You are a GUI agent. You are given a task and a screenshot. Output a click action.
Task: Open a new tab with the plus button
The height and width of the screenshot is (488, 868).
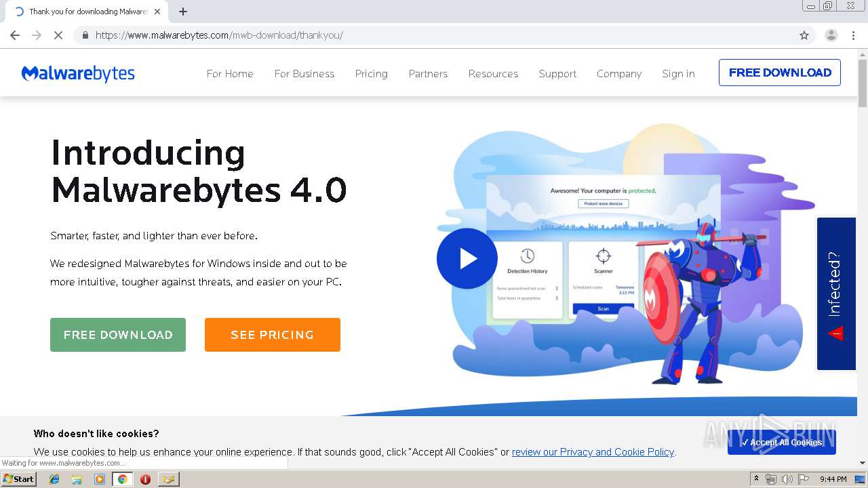(183, 12)
